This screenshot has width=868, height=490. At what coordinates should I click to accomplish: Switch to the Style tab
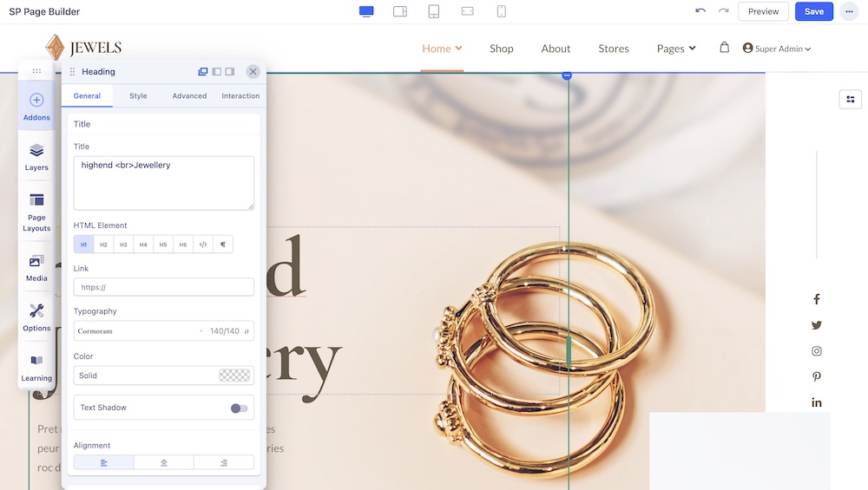[x=138, y=96]
